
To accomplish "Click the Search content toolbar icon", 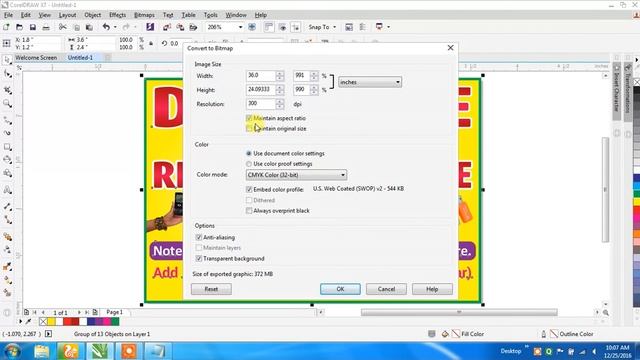I will 150,27.
